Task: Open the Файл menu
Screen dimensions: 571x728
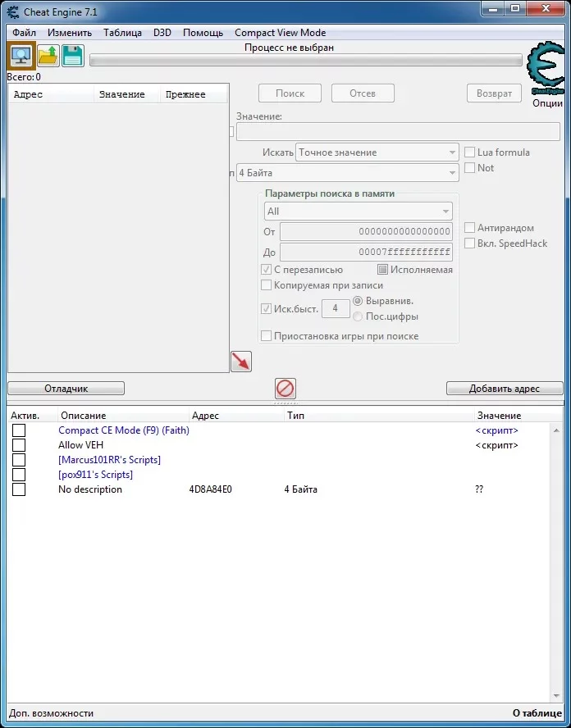Action: [24, 33]
